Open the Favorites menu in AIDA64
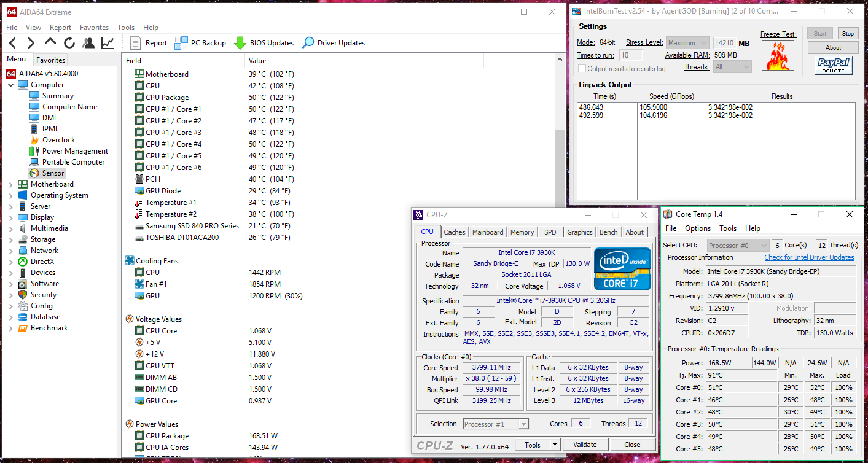This screenshot has width=868, height=463. coord(94,28)
